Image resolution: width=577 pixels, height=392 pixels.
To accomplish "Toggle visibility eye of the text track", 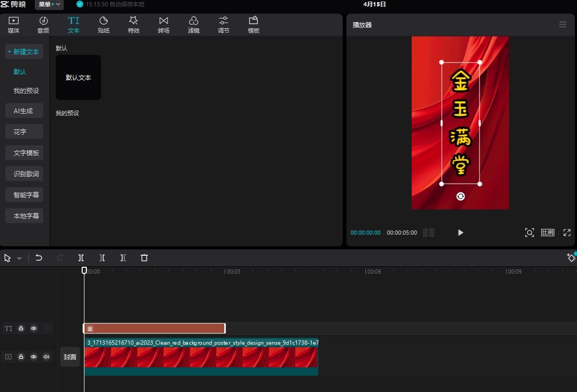I will [34, 328].
